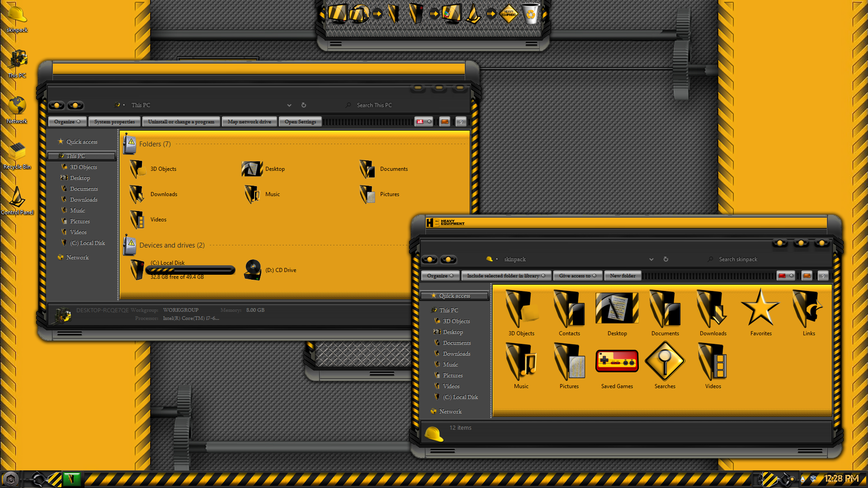
Task: Click the Start button on taskbar
Action: point(11,479)
